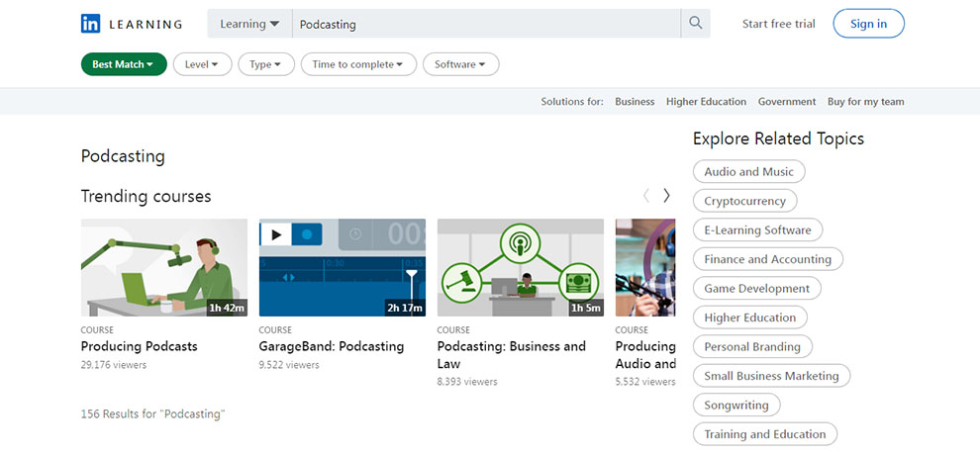Go to Higher Education solutions link

706,102
